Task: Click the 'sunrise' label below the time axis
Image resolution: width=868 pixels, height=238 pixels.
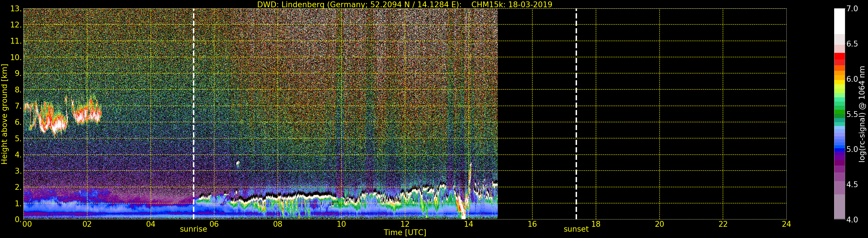Action: (193, 229)
